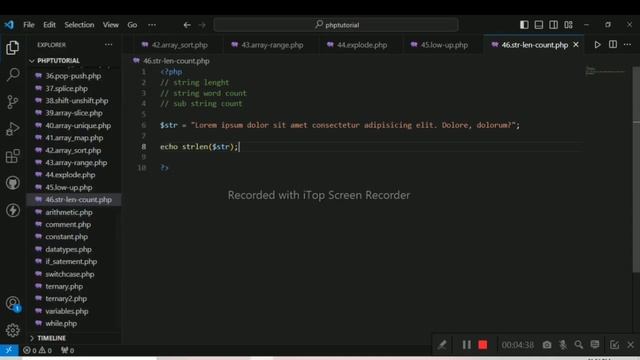
Task: Open 41.array_map.php in explorer
Action: [x=74, y=138]
